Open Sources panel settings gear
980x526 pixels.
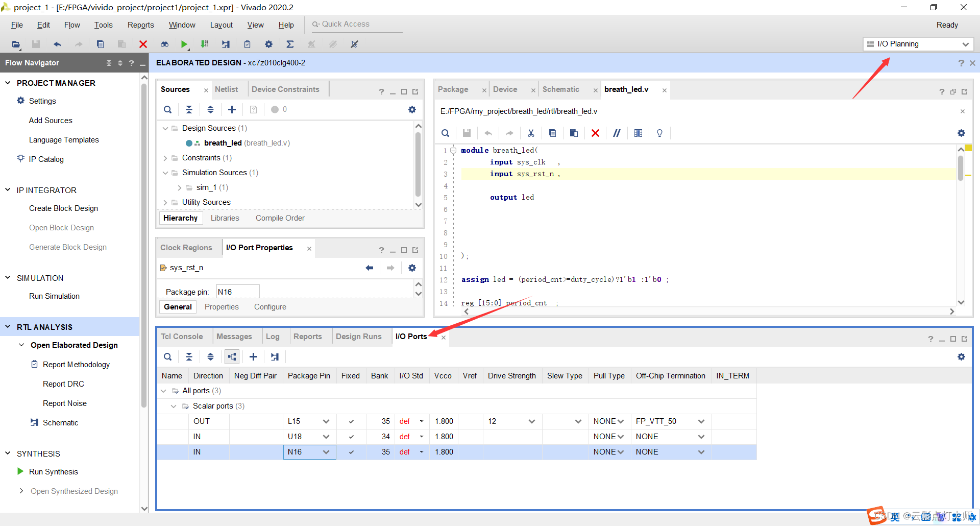[412, 109]
